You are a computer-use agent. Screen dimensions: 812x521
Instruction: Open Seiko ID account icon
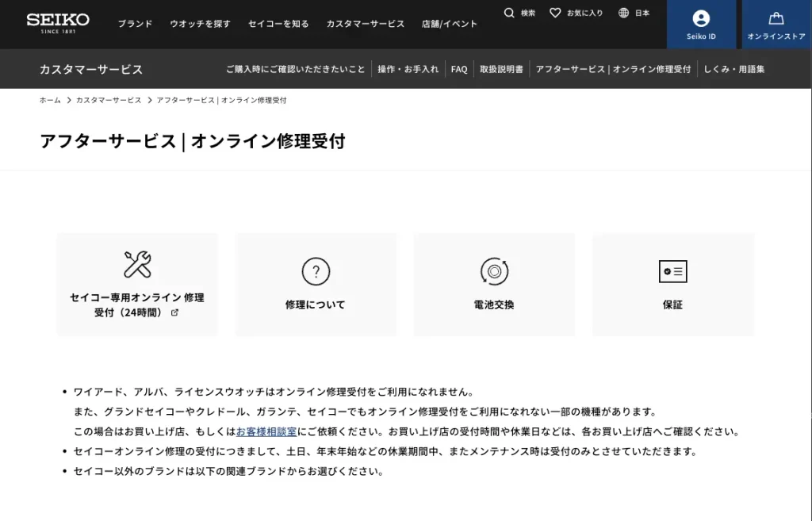(701, 19)
